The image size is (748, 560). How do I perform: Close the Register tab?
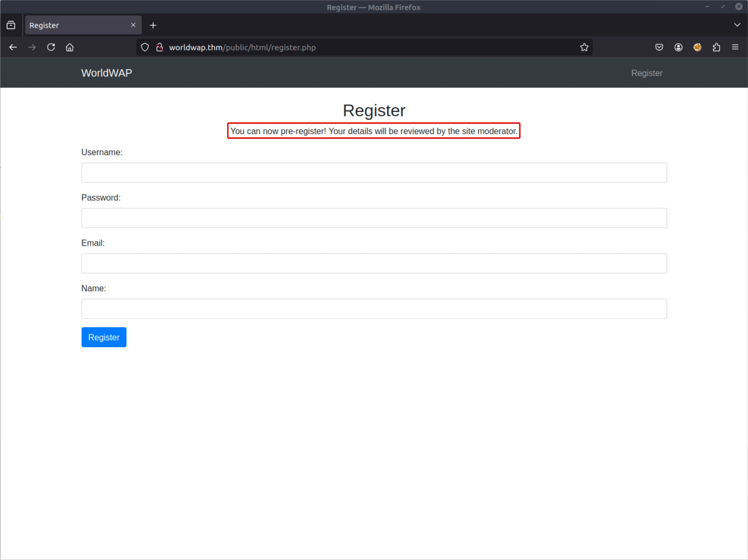[x=133, y=25]
